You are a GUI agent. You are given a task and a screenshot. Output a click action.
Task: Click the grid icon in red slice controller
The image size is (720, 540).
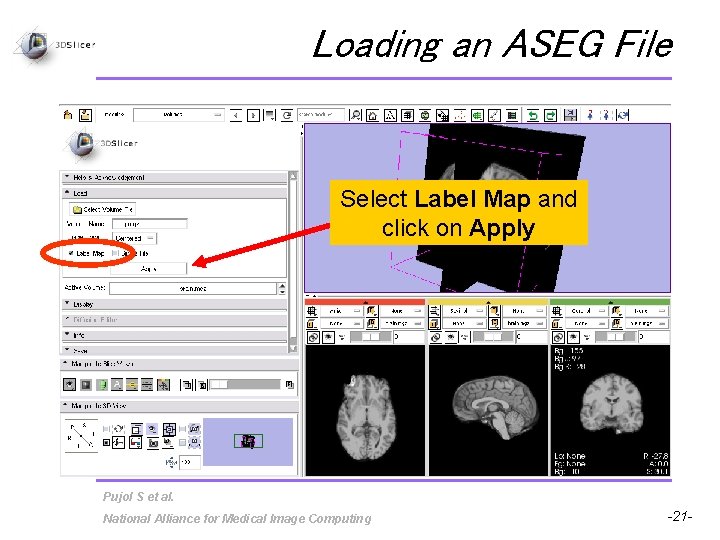tap(312, 311)
